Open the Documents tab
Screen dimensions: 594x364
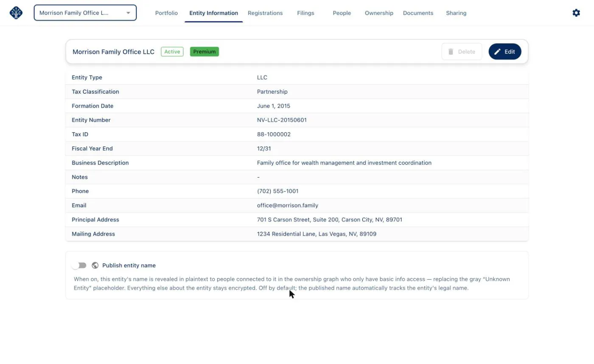tap(418, 13)
